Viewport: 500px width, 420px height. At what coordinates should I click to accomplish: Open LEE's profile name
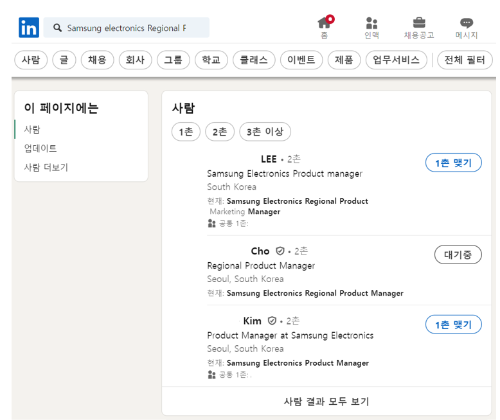click(269, 159)
